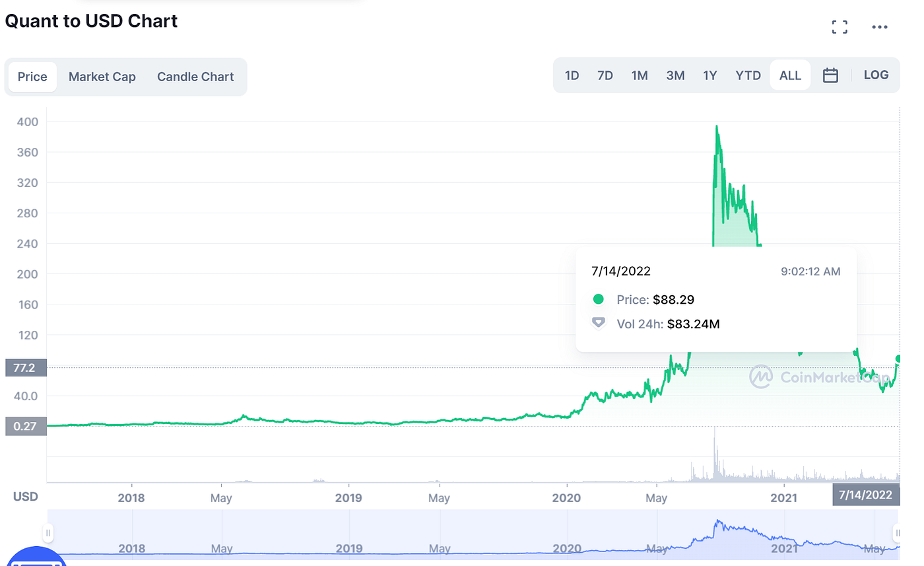This screenshot has height=566, width=924.
Task: Set time range to 1D
Action: point(572,75)
